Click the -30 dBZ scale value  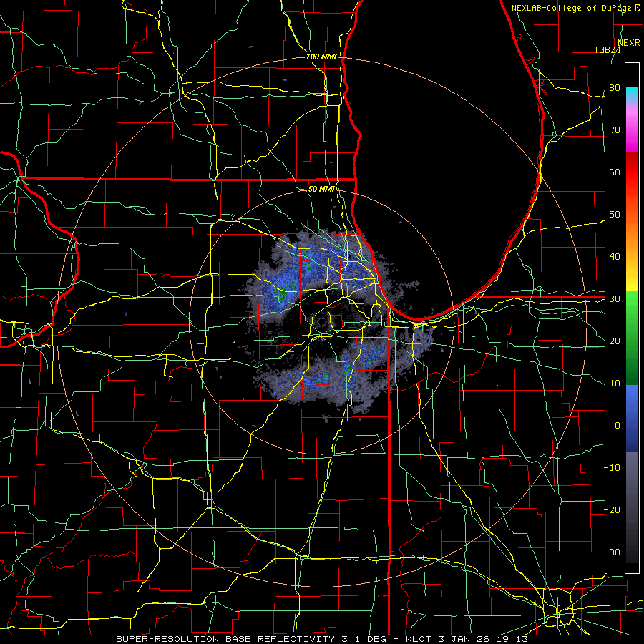(612, 552)
